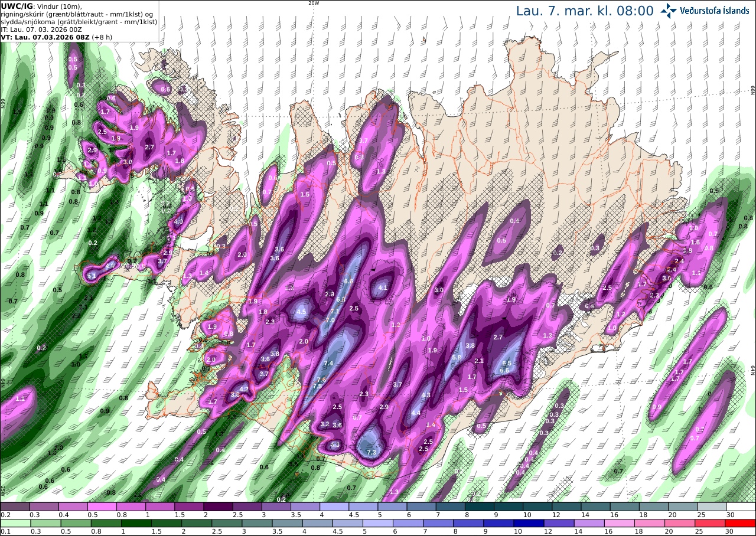Click the darkest purple snow-legend swatch at 2

218,506
